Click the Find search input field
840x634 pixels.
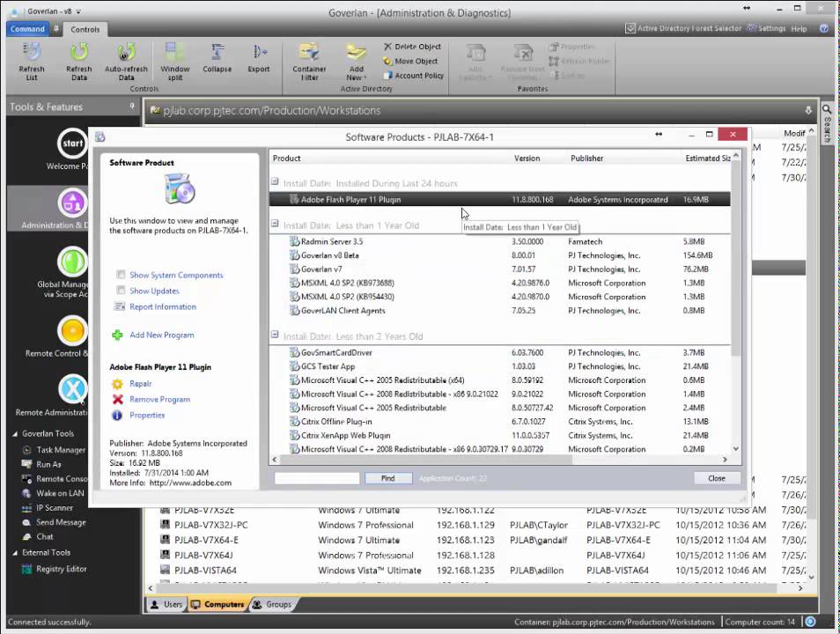point(317,478)
